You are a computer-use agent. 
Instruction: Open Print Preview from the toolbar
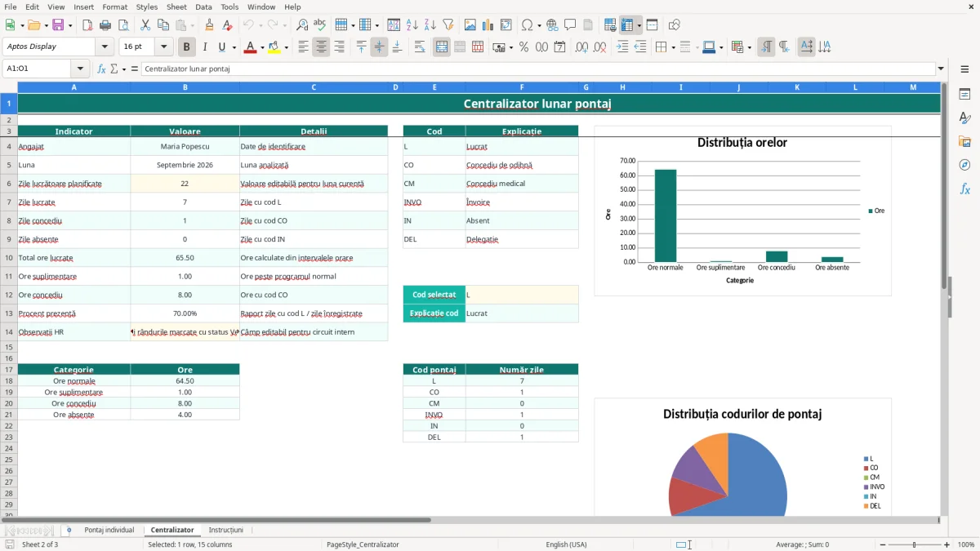123,25
